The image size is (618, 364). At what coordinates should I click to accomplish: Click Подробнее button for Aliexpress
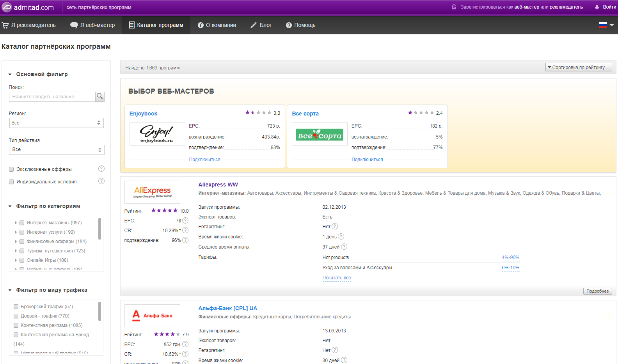(597, 291)
